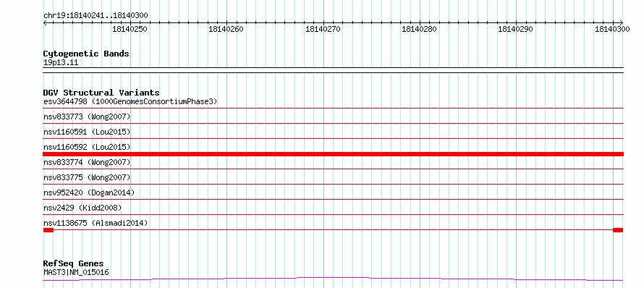Click the Cytogenetic Bands track title
644x288 pixels.
86,54
